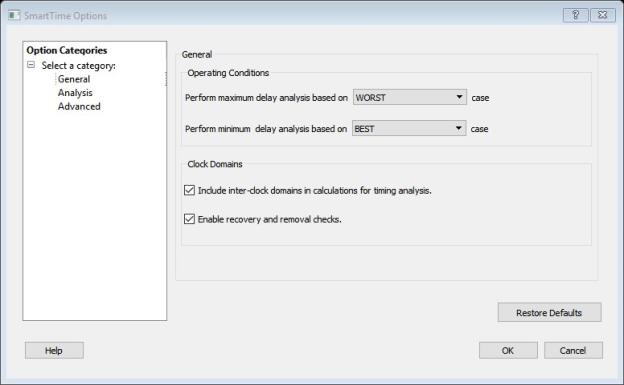The height and width of the screenshot is (385, 624).
Task: Select the Advanced category
Action: pos(79,106)
